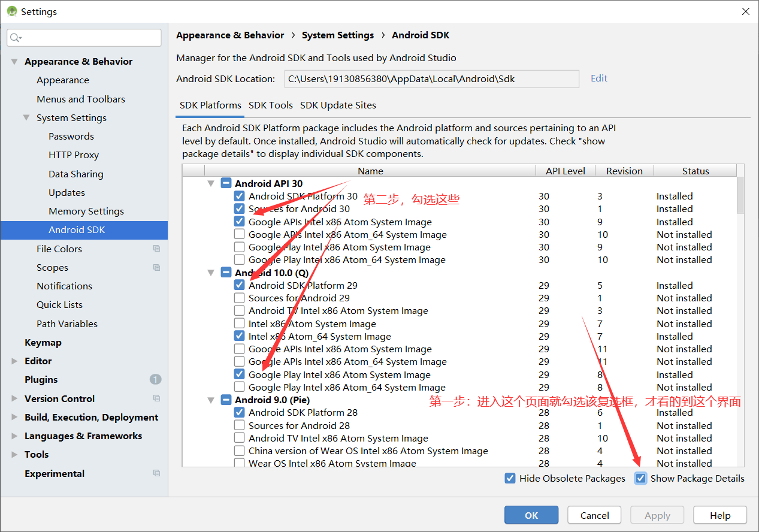Uncheck Sources for Android 30

tap(240, 208)
